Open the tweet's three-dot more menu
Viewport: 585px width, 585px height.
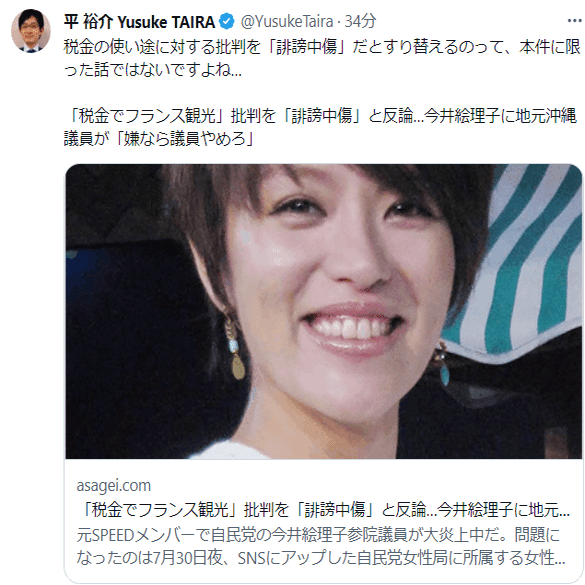pos(575,21)
